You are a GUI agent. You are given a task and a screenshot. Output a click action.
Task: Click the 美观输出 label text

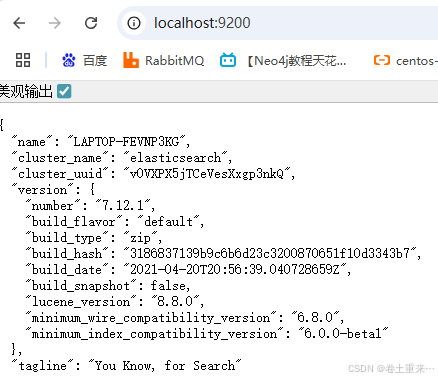point(26,91)
